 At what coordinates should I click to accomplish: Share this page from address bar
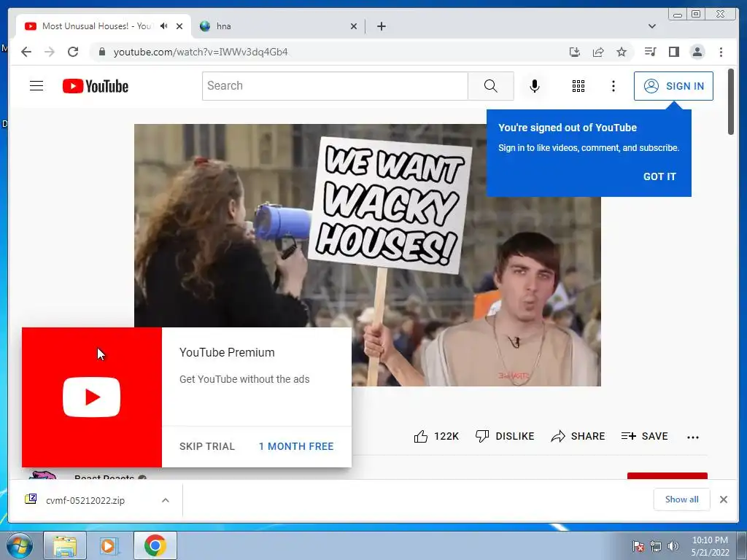click(598, 52)
